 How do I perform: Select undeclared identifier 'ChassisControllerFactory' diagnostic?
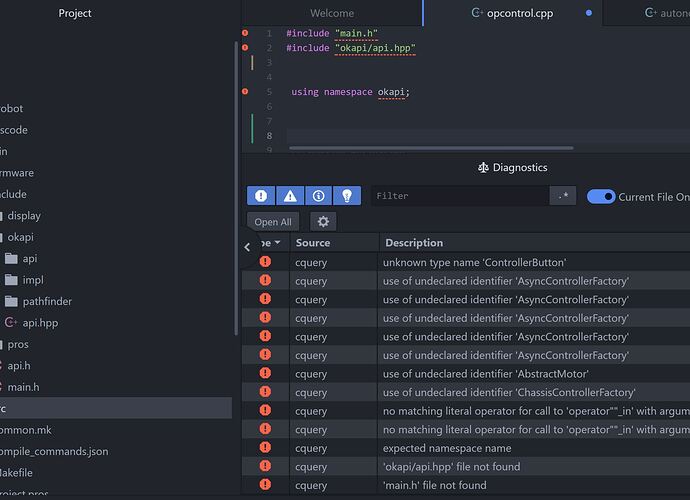[x=509, y=393]
